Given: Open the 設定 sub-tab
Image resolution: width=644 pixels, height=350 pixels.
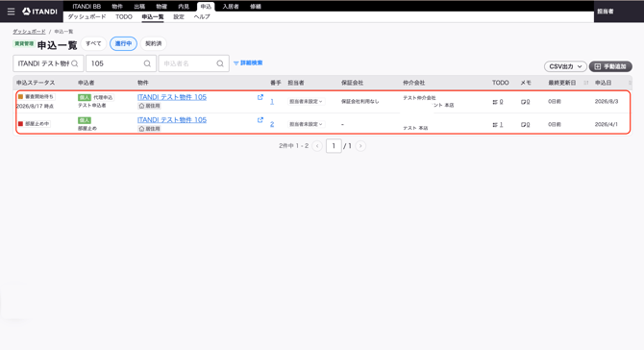Looking at the screenshot, I should (179, 17).
